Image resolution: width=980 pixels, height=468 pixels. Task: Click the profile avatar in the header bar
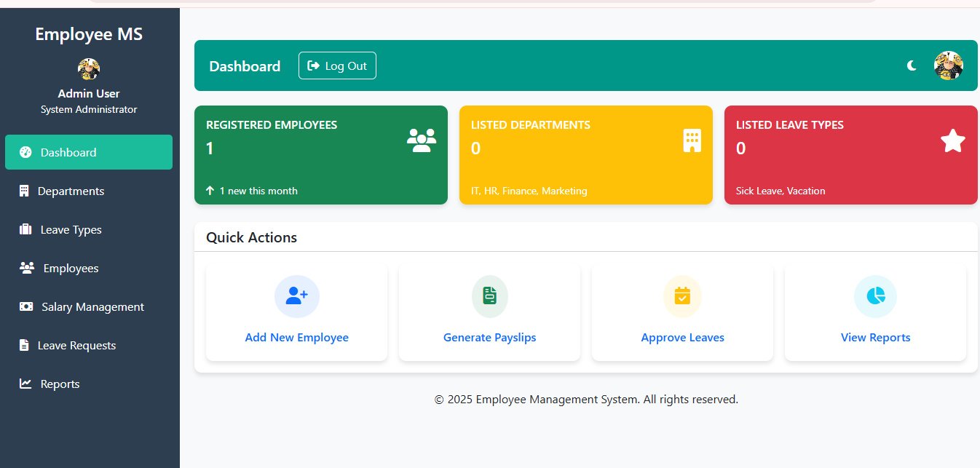tap(948, 66)
